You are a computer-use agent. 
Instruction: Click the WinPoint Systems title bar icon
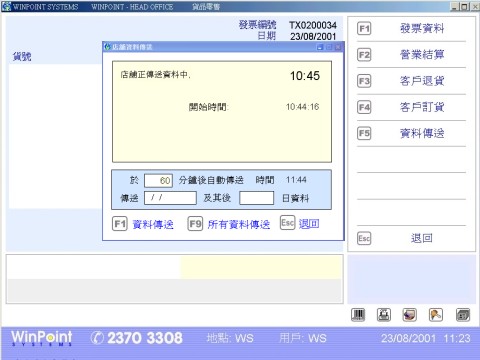[x=7, y=6]
